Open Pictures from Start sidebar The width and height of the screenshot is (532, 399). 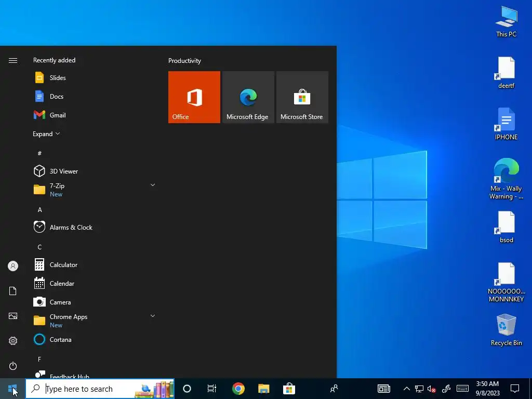13,316
